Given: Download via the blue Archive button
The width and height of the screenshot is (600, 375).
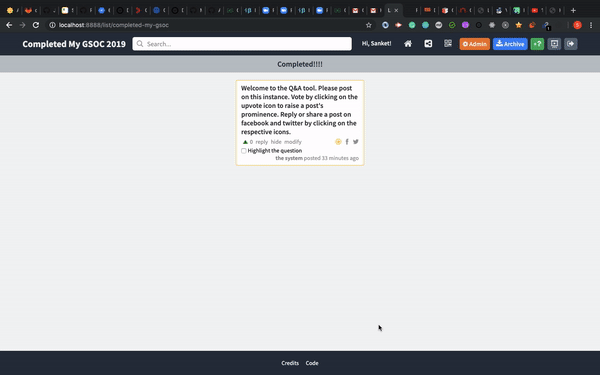Looking at the screenshot, I should (x=510, y=44).
